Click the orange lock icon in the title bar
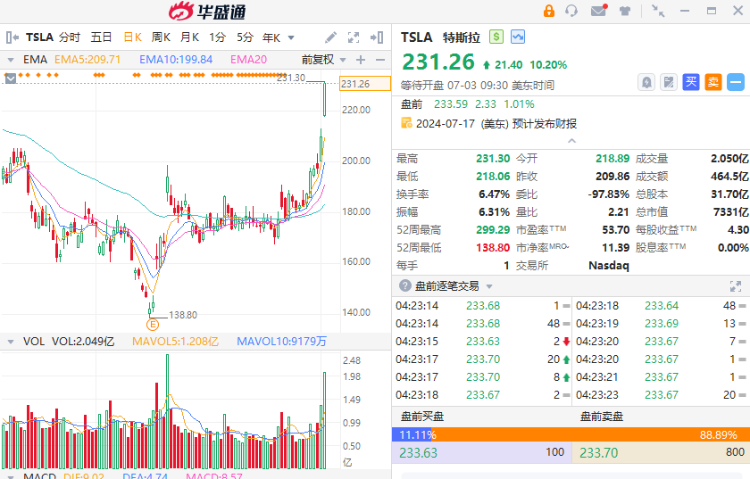750x479 pixels. click(x=549, y=11)
